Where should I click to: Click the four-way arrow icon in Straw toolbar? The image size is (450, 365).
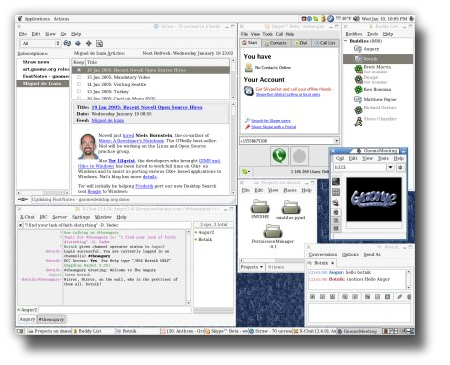89,43
